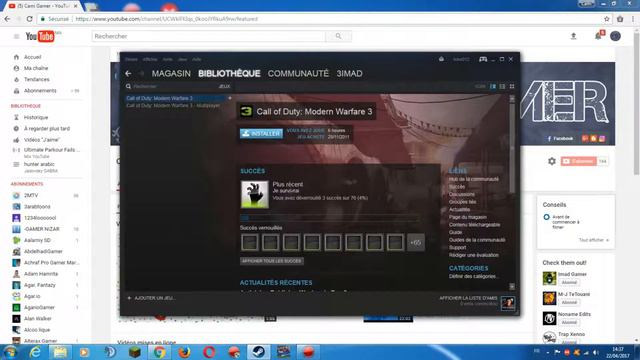
Task: Click the YouTube Rechercher search box
Action: 209,36
